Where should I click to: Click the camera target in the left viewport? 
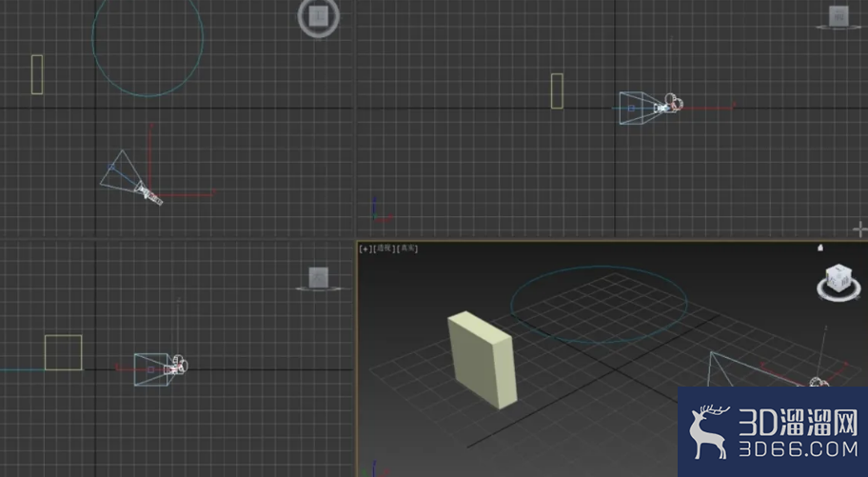150,369
